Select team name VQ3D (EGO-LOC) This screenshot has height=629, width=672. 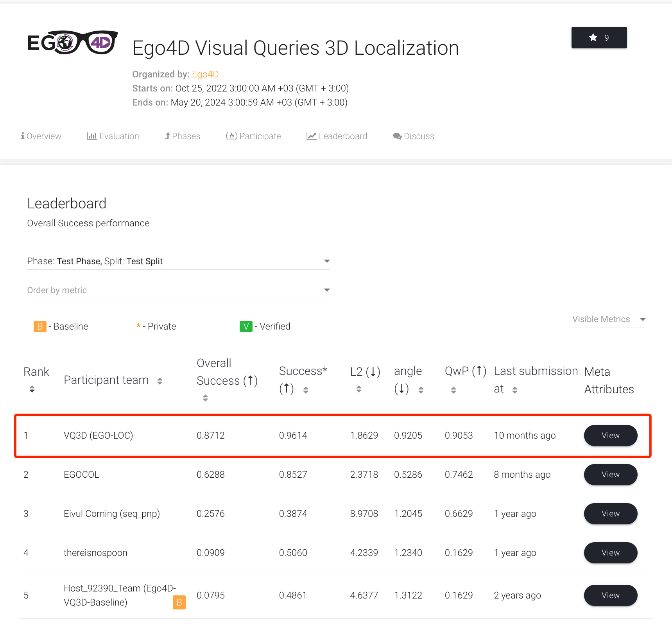[99, 435]
